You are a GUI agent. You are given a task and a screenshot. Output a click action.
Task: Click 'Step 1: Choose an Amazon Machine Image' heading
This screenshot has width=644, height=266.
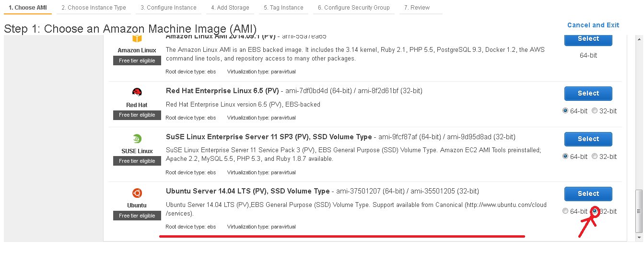130,29
